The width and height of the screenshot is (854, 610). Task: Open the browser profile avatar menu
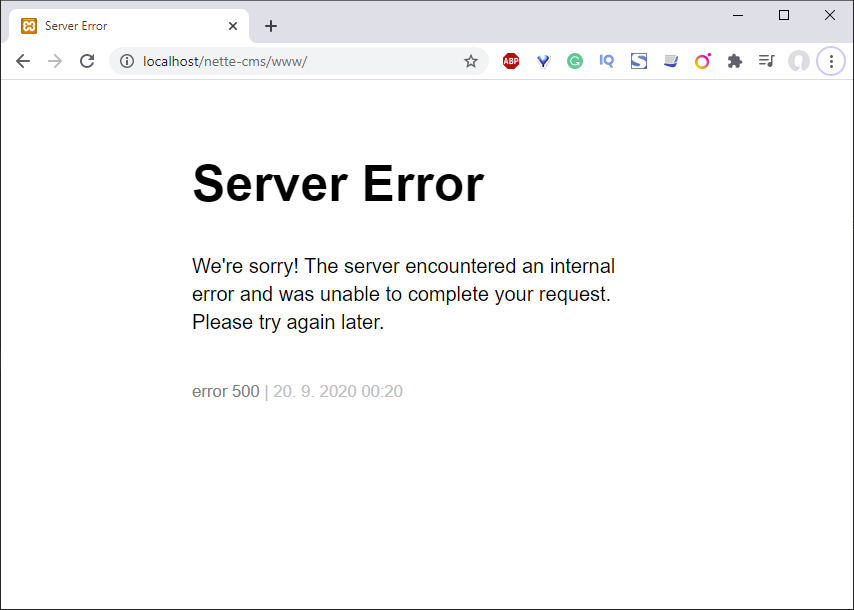[798, 61]
